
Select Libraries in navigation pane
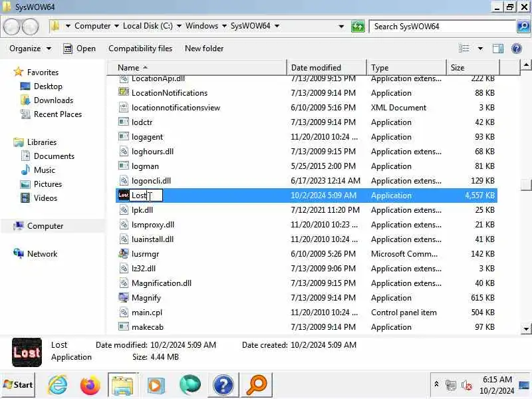pyautogui.click(x=42, y=142)
